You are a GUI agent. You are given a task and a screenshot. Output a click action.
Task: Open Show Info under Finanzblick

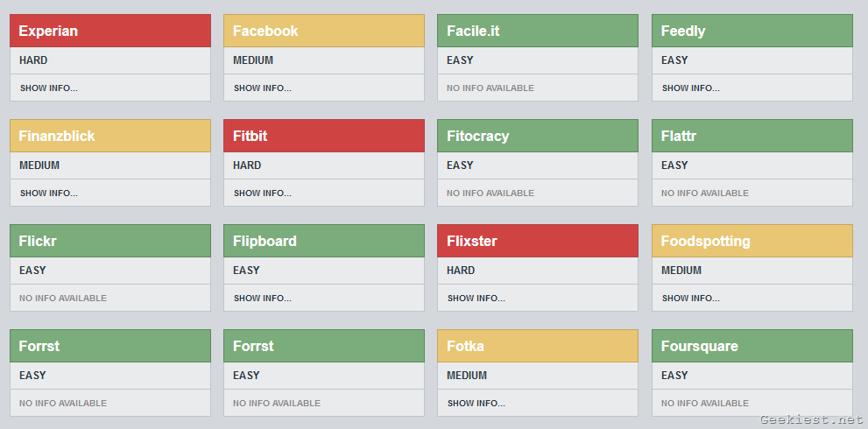point(49,193)
